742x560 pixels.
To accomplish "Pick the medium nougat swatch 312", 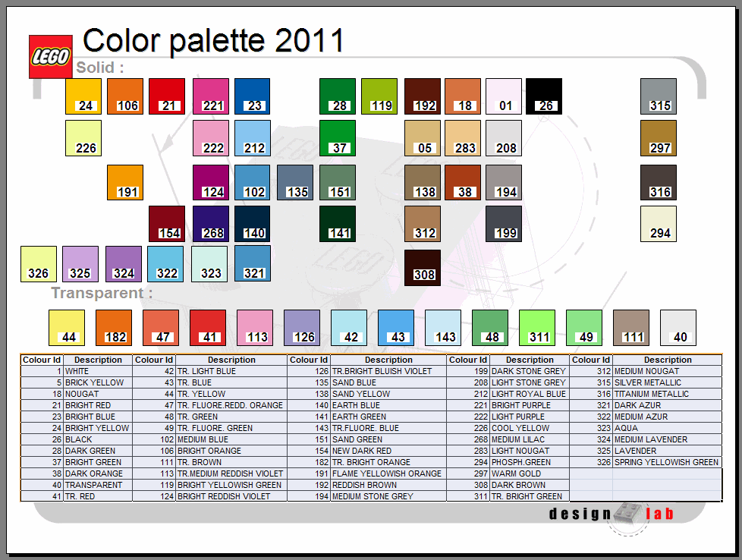I will tap(423, 223).
